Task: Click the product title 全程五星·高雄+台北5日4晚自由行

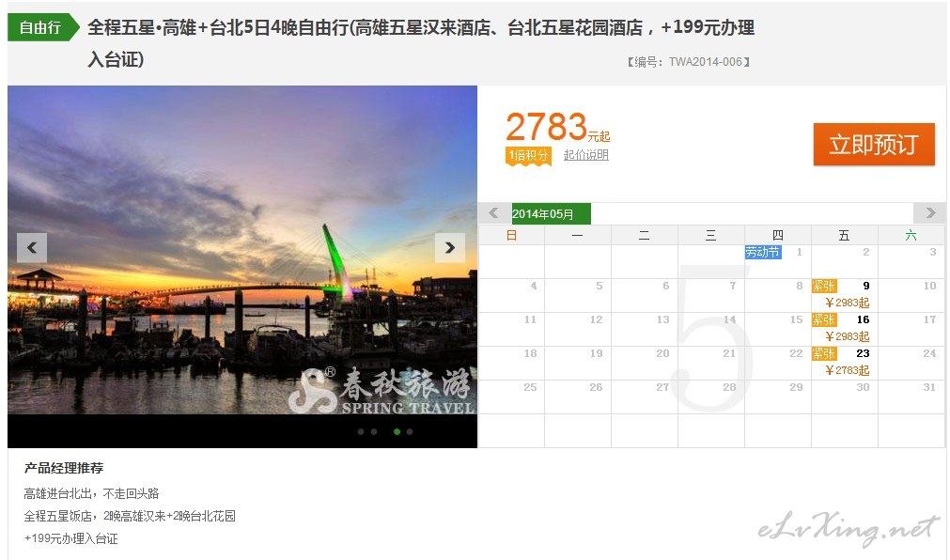Action: pos(421,43)
